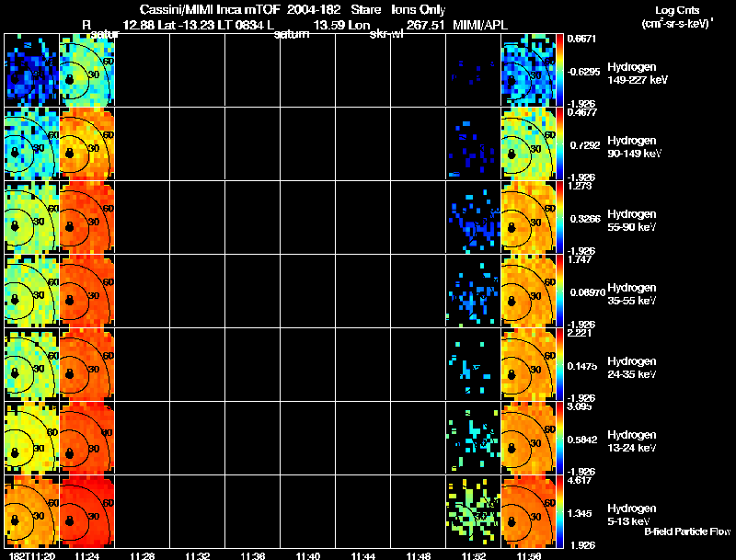
Task: Click the 'Hydrogen 24-35 keV' row label
Action: click(632, 368)
